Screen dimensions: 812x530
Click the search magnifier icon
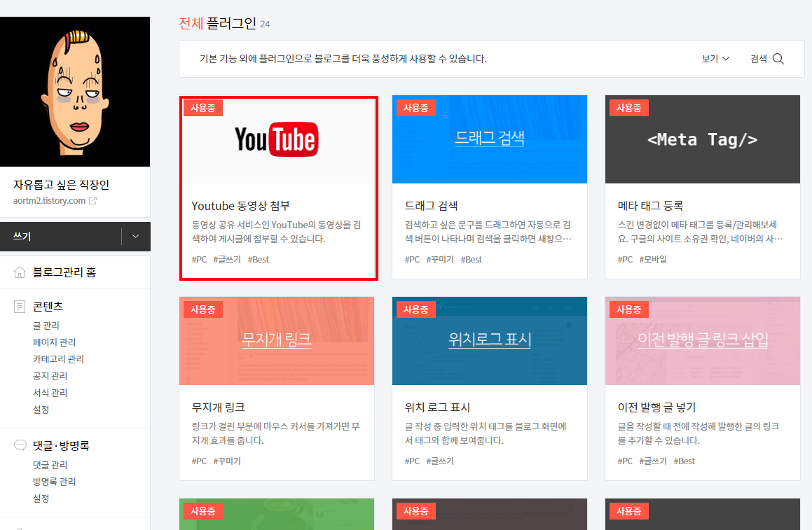pyautogui.click(x=778, y=59)
